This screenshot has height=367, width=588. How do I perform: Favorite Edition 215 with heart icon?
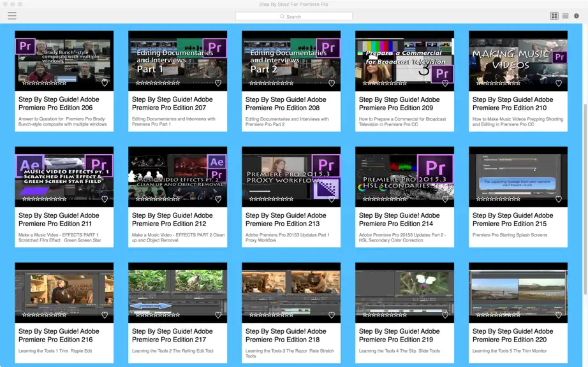tap(559, 199)
